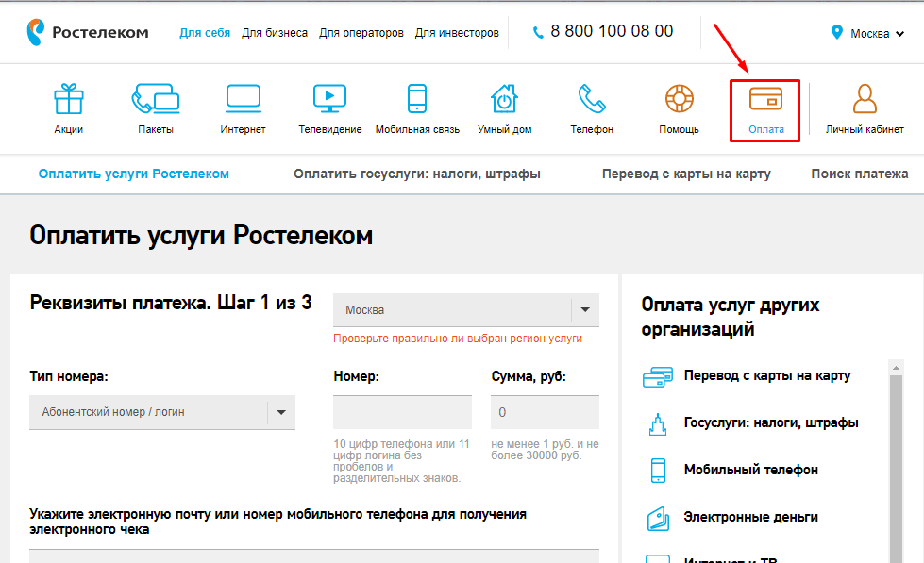The height and width of the screenshot is (563, 924).
Task: Select Электронные деньги in sidebar list
Action: click(x=750, y=517)
